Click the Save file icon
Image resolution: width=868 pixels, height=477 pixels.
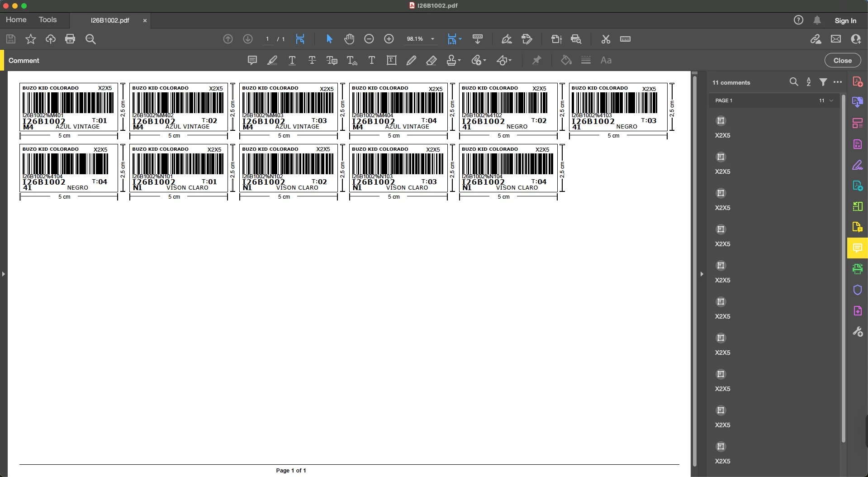click(x=11, y=39)
